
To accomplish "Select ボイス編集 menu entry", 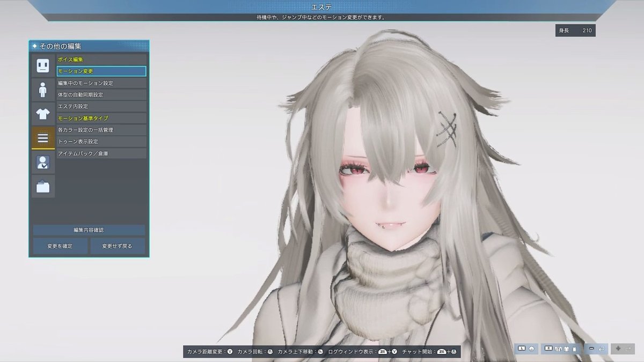I will point(101,59).
